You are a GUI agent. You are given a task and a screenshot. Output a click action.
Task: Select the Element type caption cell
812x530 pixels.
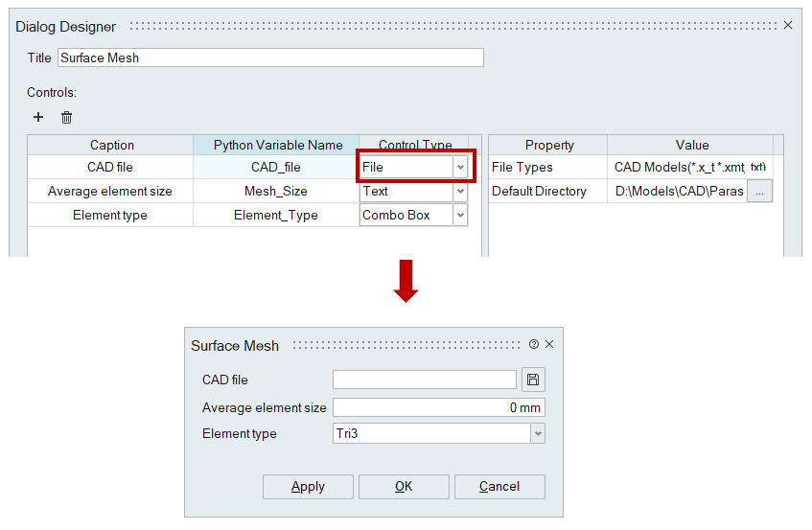[x=110, y=216]
